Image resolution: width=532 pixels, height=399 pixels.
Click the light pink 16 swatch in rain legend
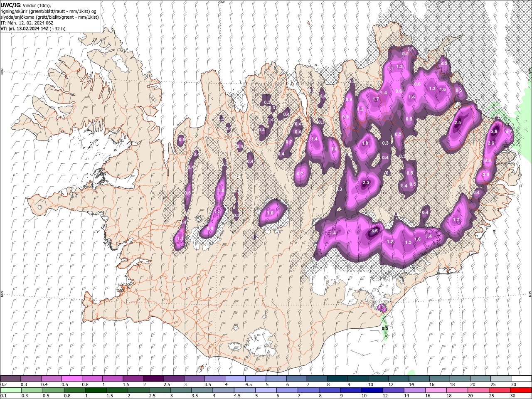(x=436, y=390)
